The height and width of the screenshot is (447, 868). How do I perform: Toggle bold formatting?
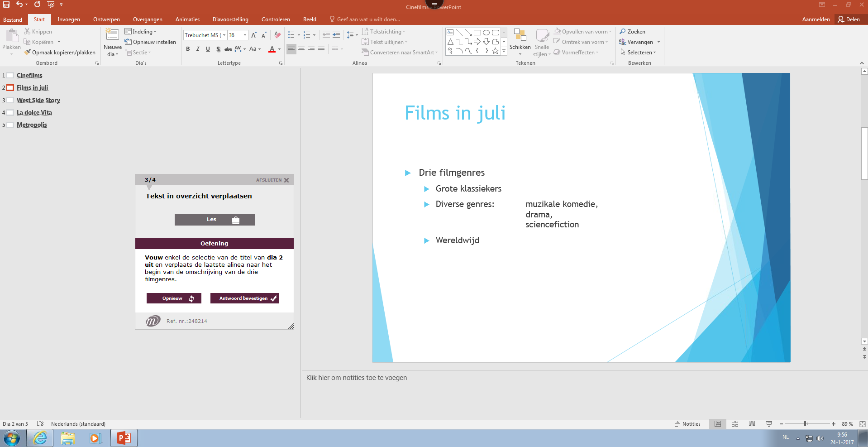point(188,49)
